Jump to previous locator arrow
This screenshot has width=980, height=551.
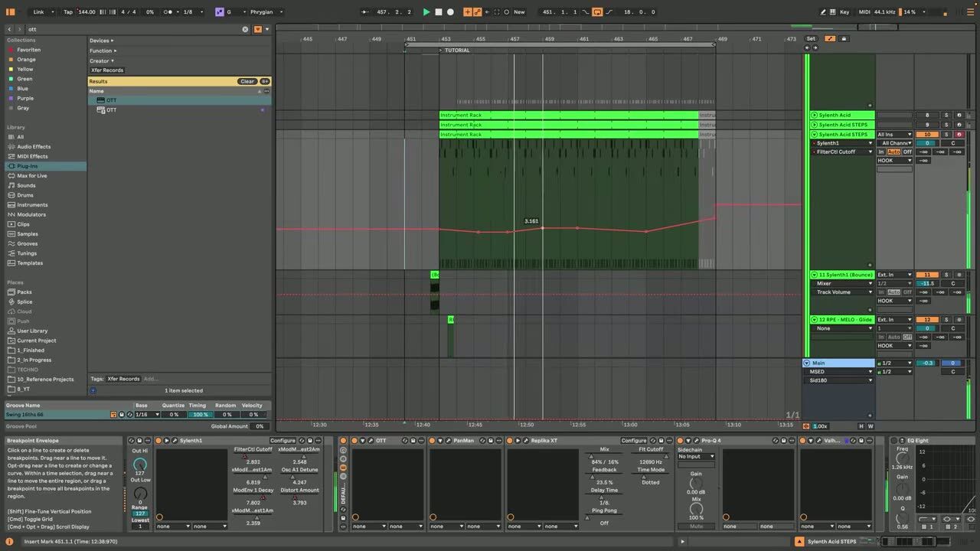tap(807, 47)
